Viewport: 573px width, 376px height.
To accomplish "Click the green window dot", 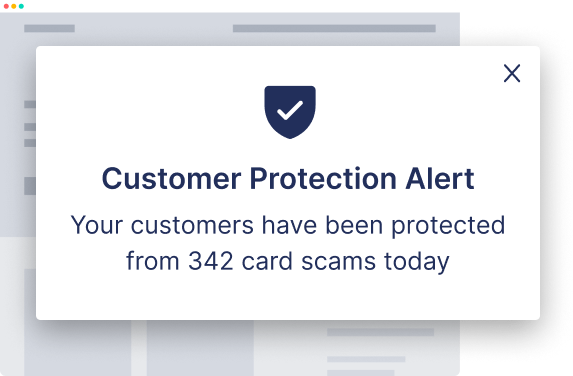I will click(x=21, y=6).
